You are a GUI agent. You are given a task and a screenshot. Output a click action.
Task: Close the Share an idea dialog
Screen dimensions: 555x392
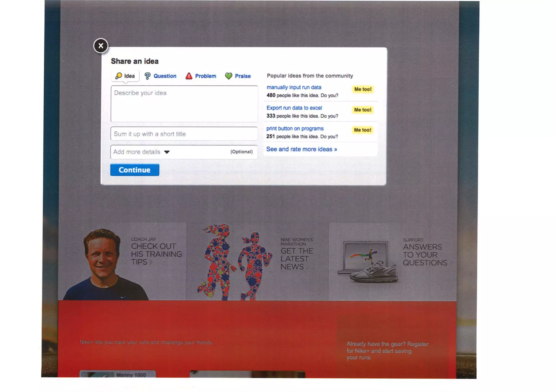101,46
